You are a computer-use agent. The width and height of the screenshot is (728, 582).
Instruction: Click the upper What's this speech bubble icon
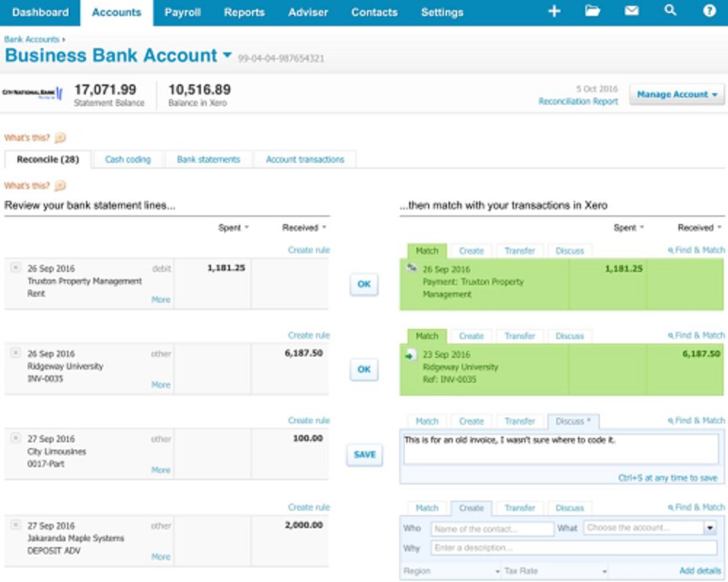[x=60, y=137]
